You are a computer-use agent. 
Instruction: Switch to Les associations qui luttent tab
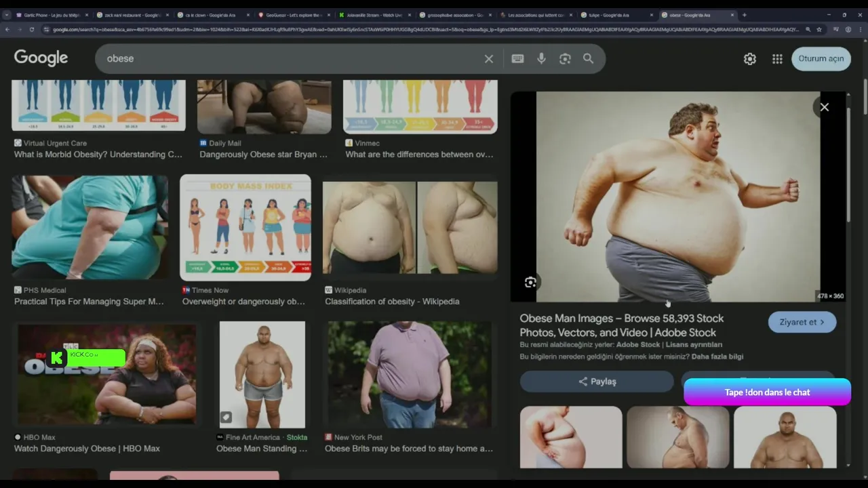click(x=535, y=15)
